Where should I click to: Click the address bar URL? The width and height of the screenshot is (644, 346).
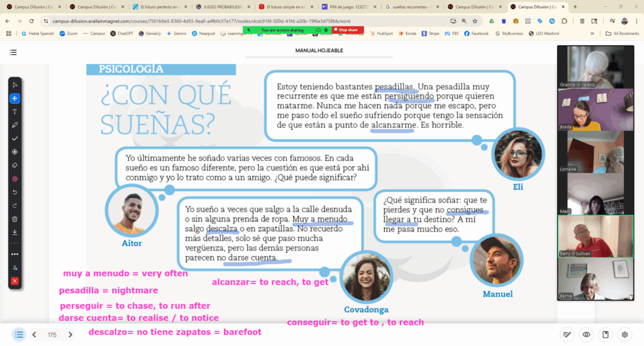tap(201, 21)
